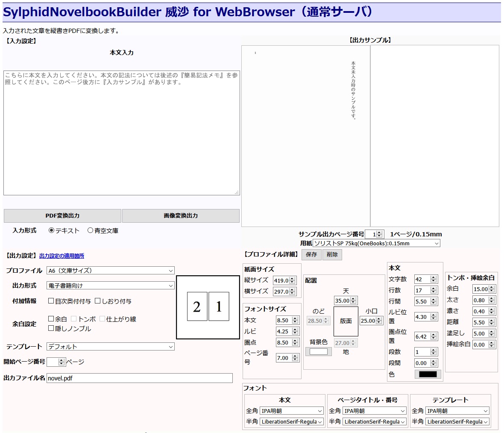Open the プロファイル dropdown showing A6
This screenshot has width=504, height=433.
(x=110, y=271)
